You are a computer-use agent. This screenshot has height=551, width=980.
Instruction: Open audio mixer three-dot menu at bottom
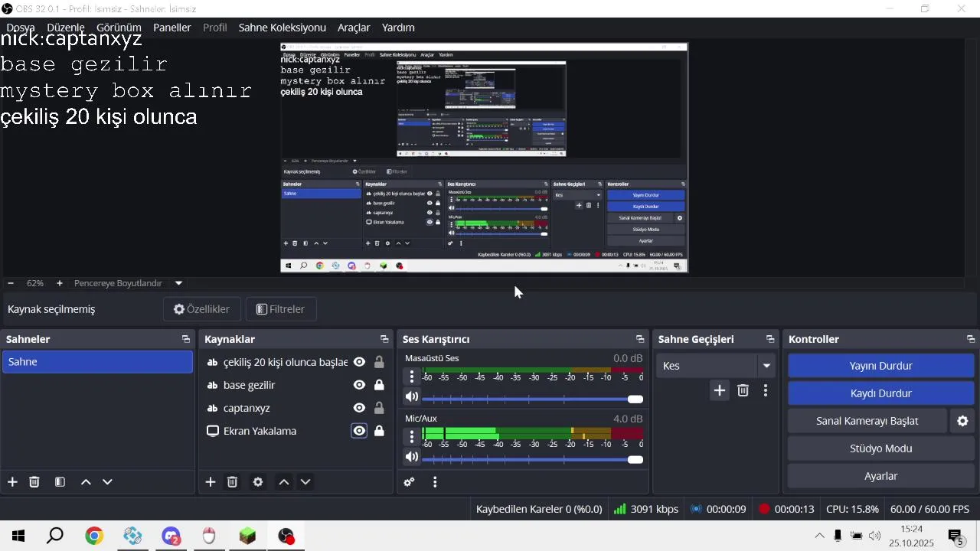[x=435, y=482]
